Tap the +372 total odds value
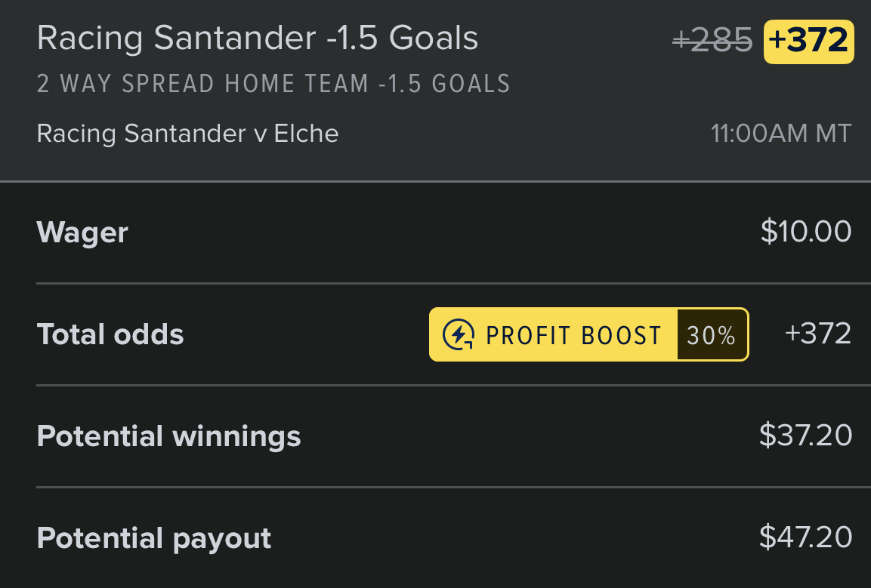 coord(818,334)
